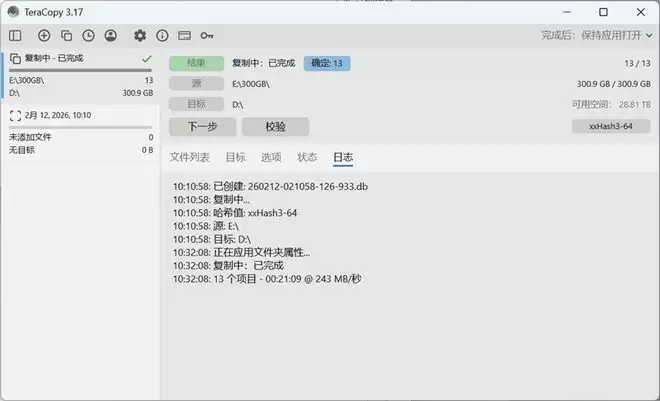Click 无目标 text in sidebar

(22, 150)
